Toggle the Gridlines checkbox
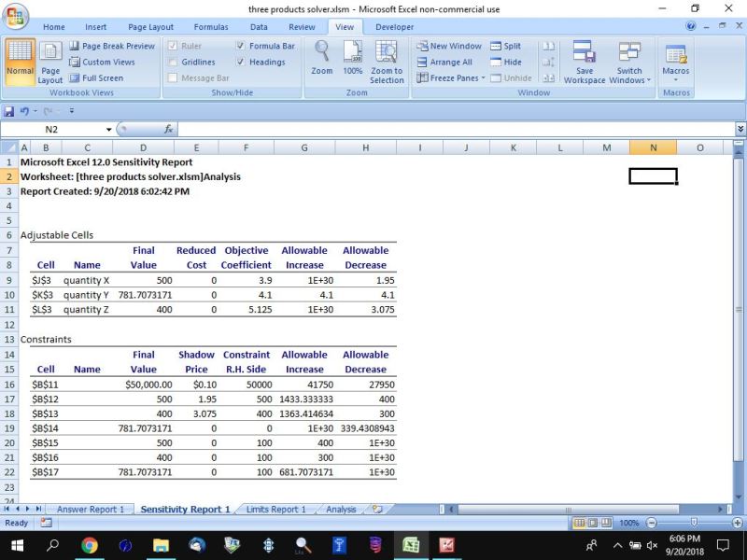 [173, 62]
